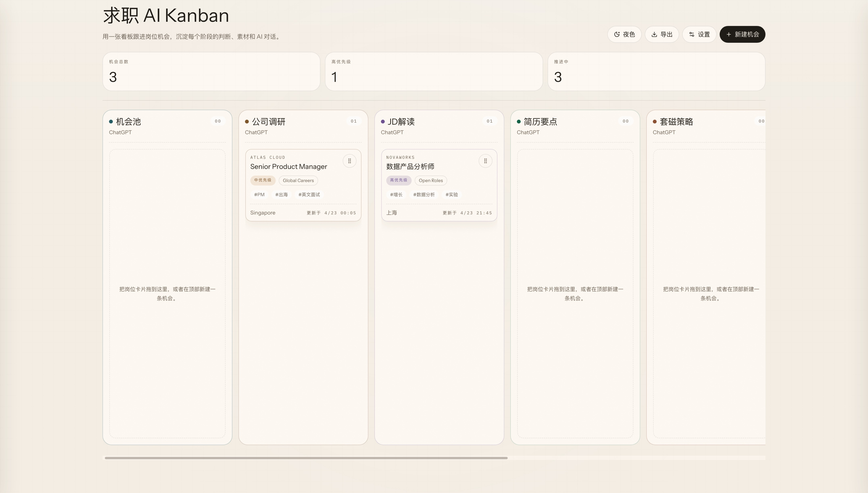Click the NOVAWORKS company label
This screenshot has height=493, width=868.
(401, 157)
